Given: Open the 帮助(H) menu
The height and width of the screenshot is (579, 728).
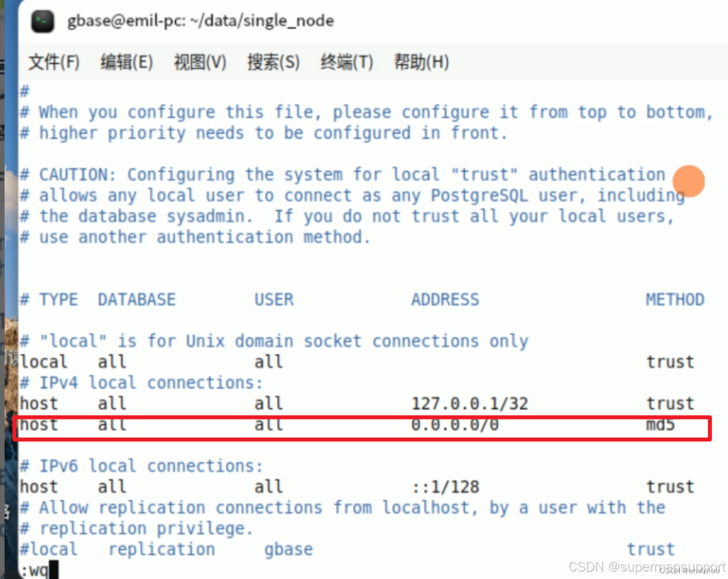Looking at the screenshot, I should (x=421, y=62).
